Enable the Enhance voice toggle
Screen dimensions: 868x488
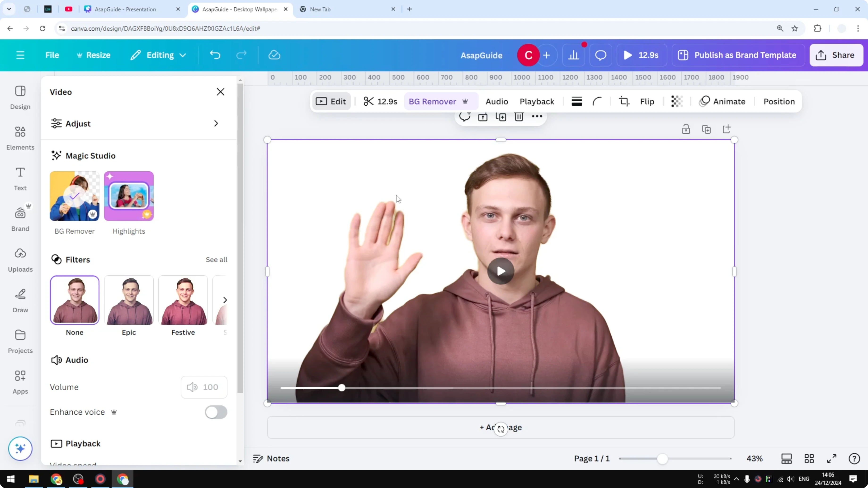pos(216,412)
